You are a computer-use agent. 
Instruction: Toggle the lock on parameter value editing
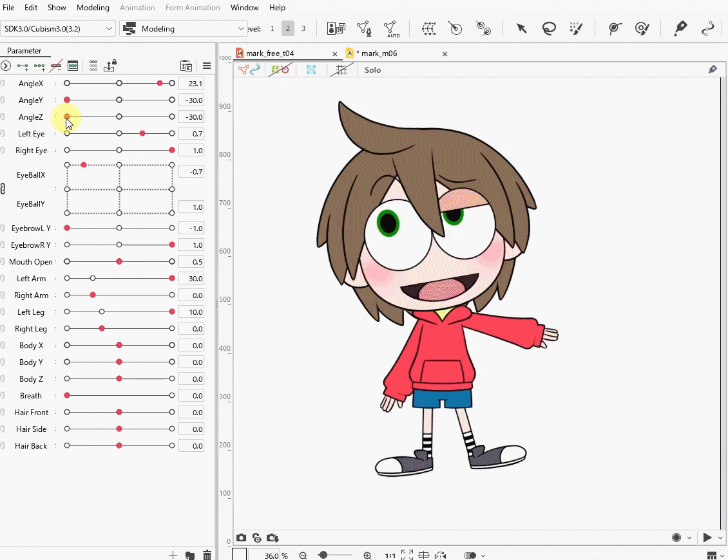[110, 66]
